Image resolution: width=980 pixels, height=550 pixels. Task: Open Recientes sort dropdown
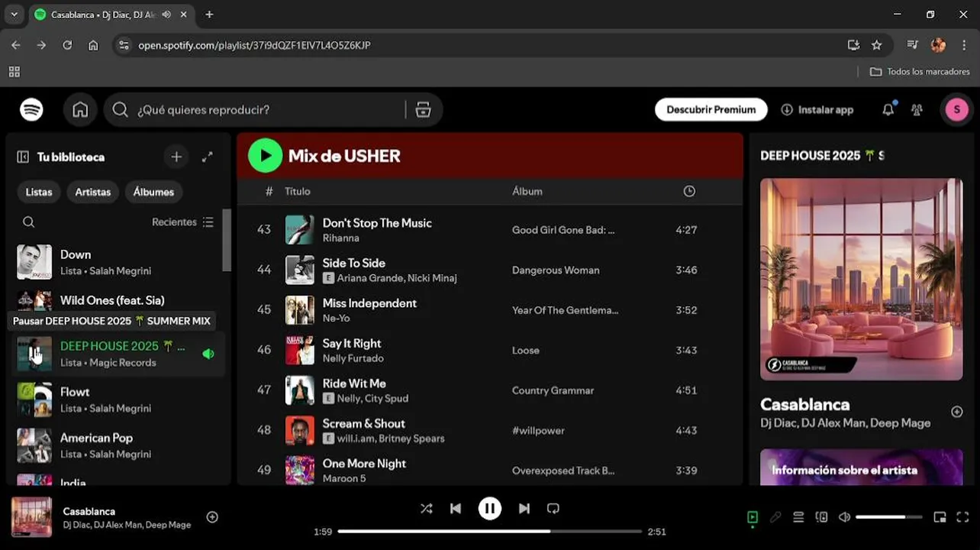[182, 222]
